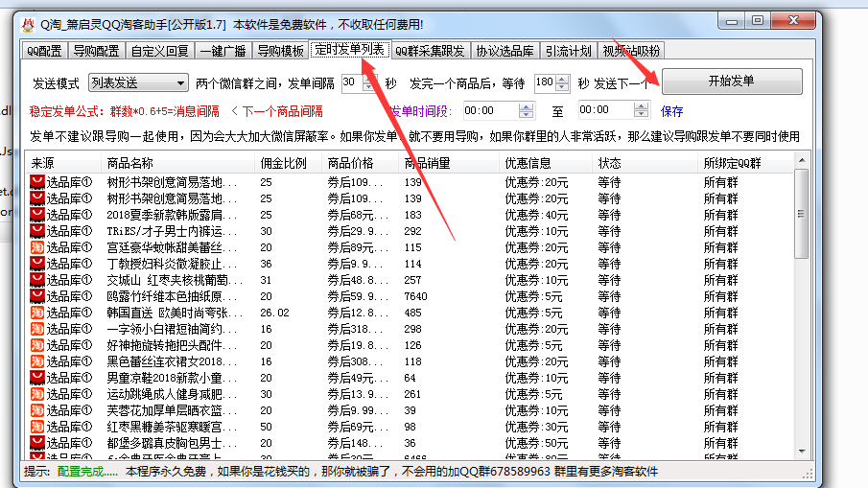Focus the end time 00:00 field
Screen dimensions: 868x488
coord(605,110)
